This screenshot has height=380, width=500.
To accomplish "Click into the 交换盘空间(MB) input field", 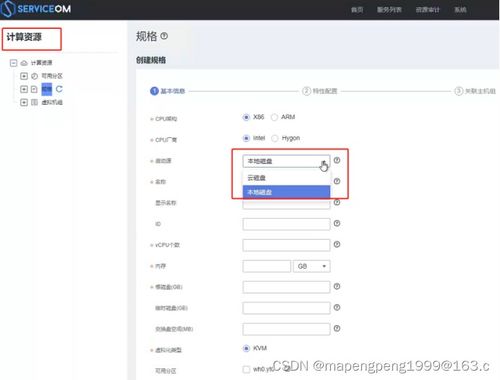I will (286, 329).
